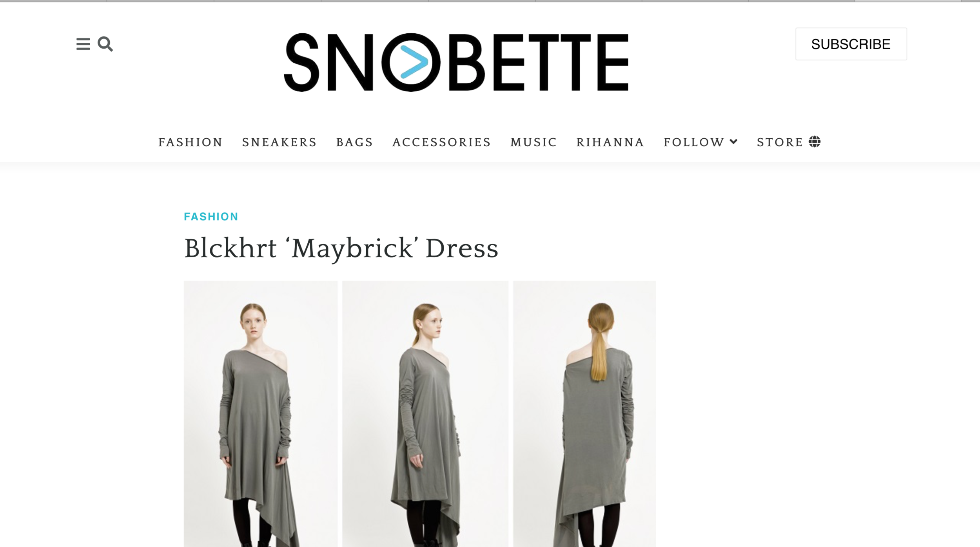Click the blue arrow in Snobette logo

click(414, 62)
